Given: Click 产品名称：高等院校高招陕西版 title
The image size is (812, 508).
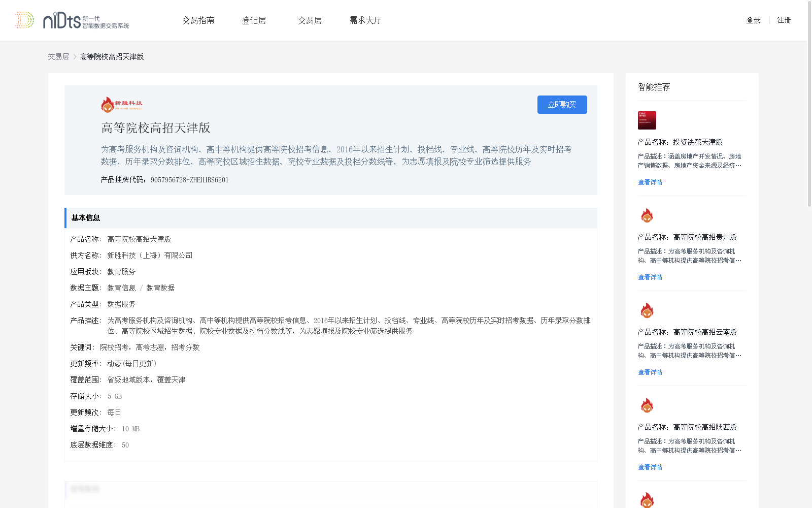Looking at the screenshot, I should (x=687, y=427).
